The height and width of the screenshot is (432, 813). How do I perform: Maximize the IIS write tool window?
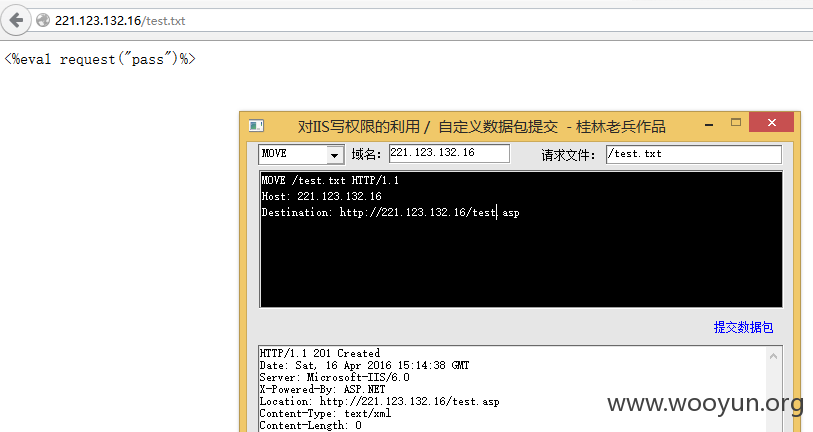pos(736,122)
